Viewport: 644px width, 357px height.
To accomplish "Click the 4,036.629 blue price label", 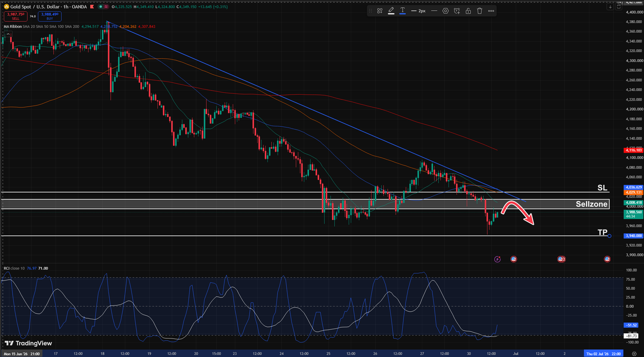I will pyautogui.click(x=632, y=187).
